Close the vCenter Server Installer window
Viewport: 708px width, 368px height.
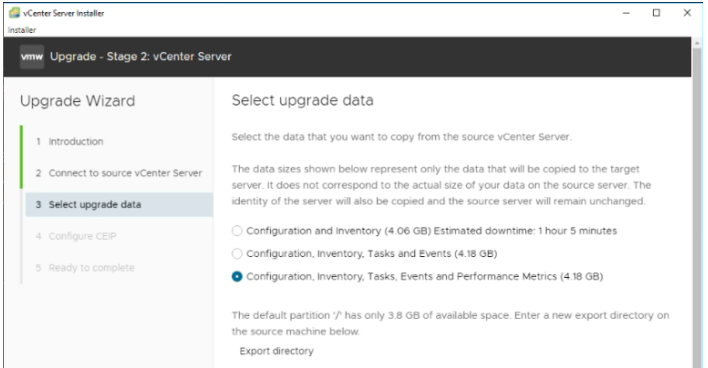(687, 13)
